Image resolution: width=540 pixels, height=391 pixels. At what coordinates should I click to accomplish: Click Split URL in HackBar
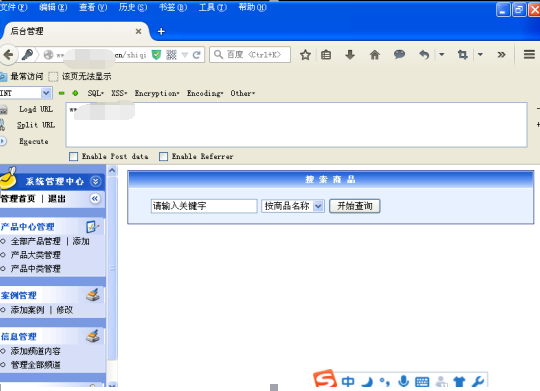[36, 125]
